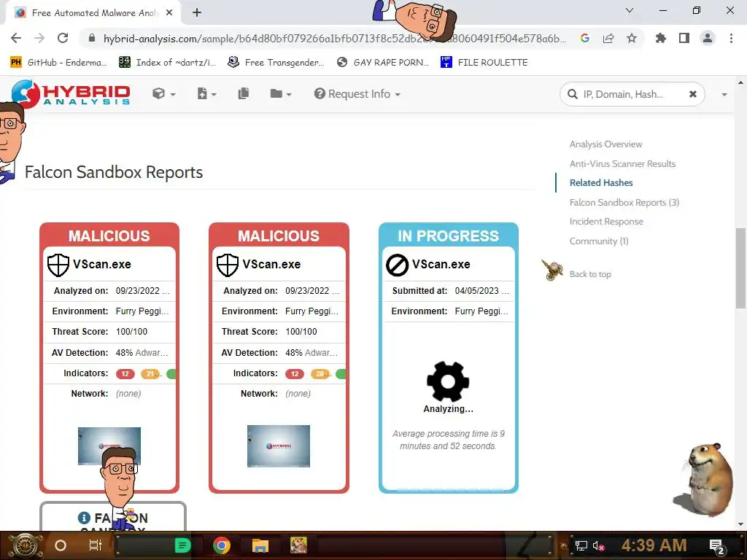This screenshot has height=560, width=747.
Task: Open screenshot thumbnail in first malicious card
Action: pos(109,446)
